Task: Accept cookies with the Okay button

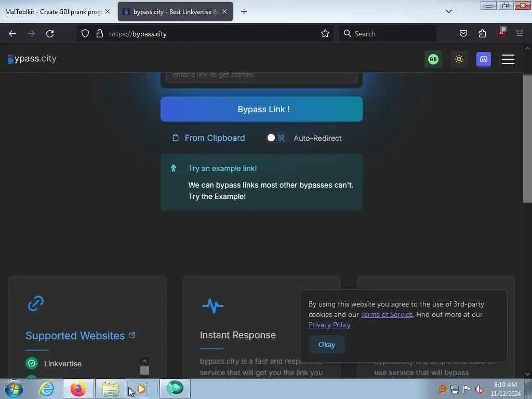Action: (326, 344)
